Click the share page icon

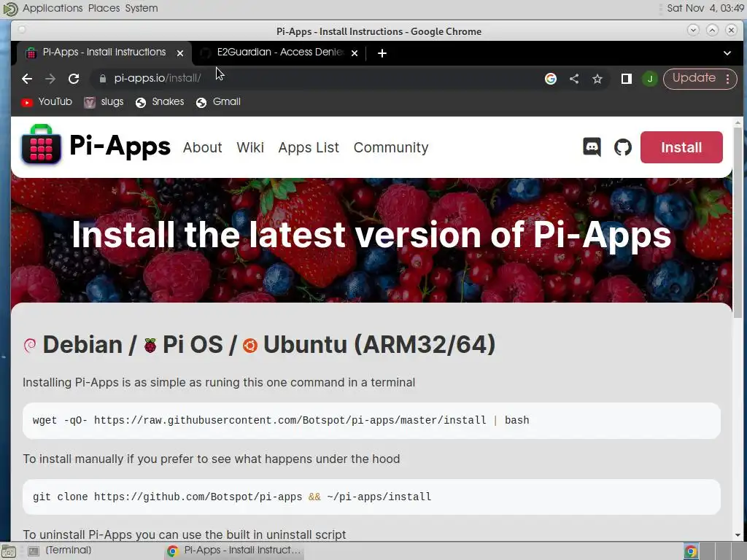(x=574, y=79)
